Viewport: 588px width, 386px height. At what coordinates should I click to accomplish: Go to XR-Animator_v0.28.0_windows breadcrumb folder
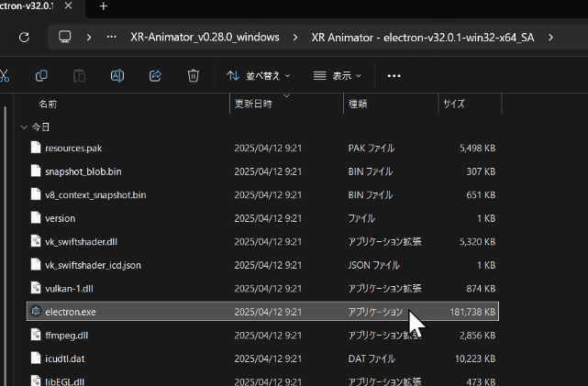click(x=203, y=38)
